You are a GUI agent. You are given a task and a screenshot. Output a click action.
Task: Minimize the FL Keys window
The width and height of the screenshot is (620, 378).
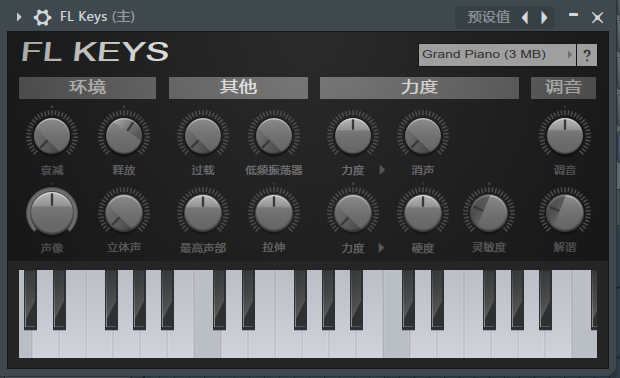click(573, 15)
